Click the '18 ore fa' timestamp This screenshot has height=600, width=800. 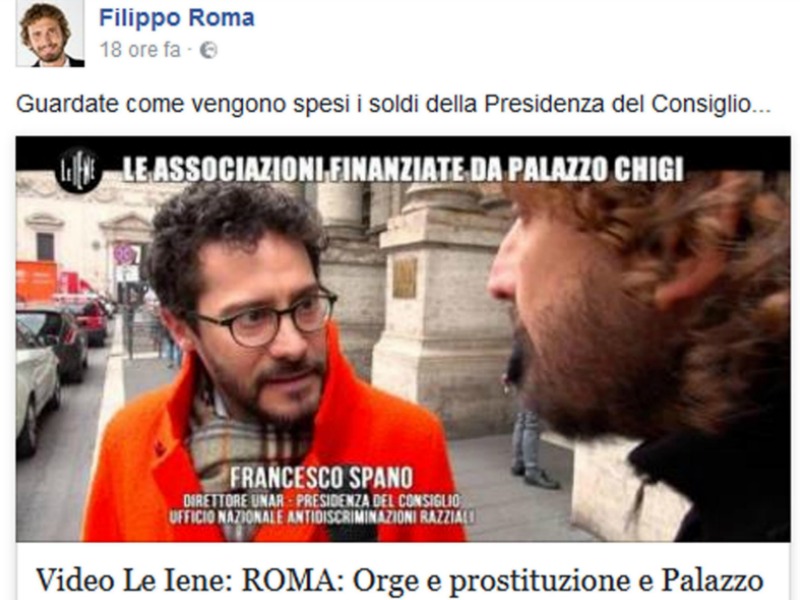pos(140,50)
